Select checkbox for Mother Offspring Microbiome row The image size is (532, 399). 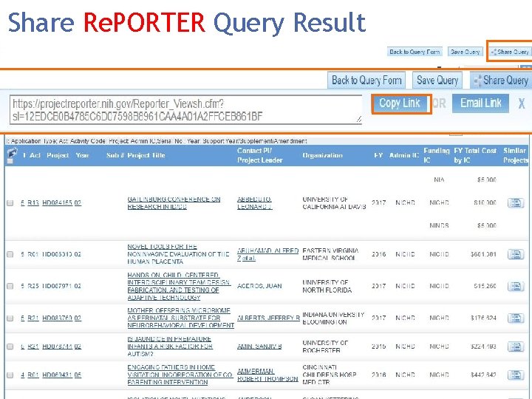click(10, 318)
